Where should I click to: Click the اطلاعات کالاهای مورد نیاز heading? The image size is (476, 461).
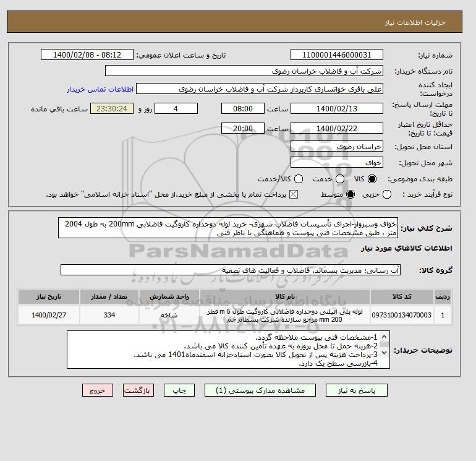(x=407, y=248)
